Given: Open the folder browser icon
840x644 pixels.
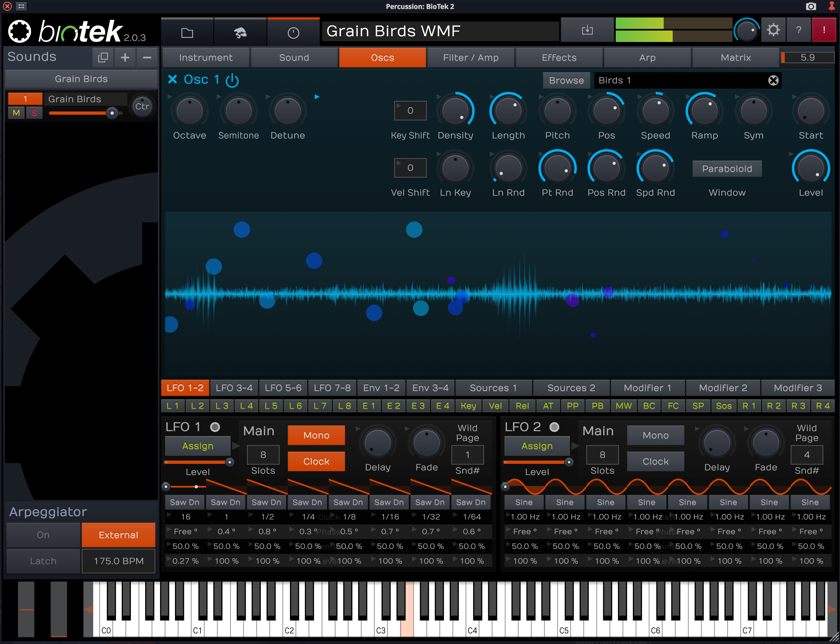Looking at the screenshot, I should [x=187, y=33].
